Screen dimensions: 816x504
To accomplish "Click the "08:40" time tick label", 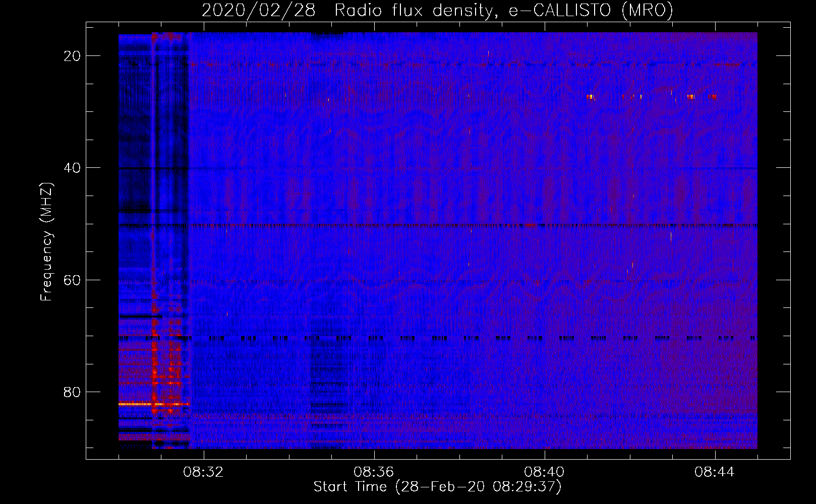I will point(544,472).
